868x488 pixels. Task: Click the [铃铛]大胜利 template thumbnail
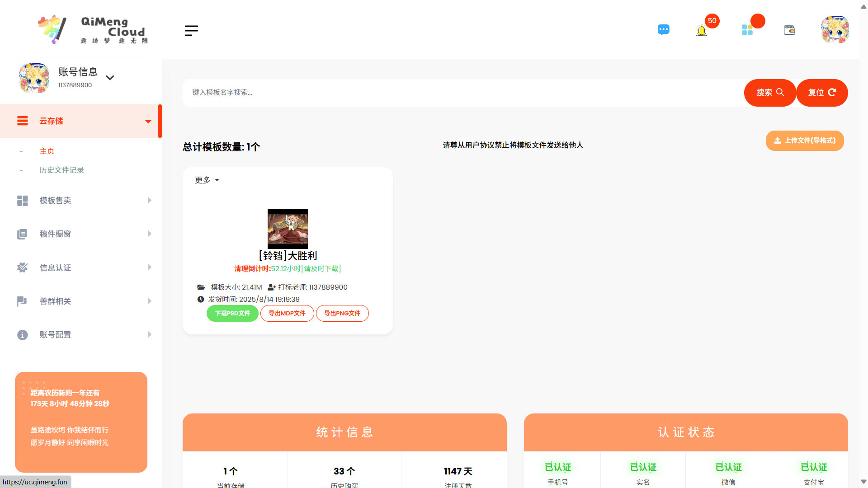pyautogui.click(x=288, y=229)
